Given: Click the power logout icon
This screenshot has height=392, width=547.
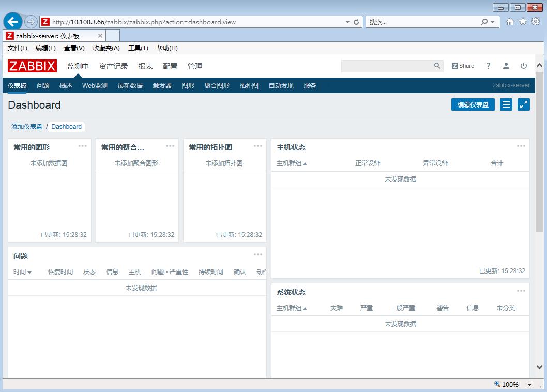Looking at the screenshot, I should (524, 66).
